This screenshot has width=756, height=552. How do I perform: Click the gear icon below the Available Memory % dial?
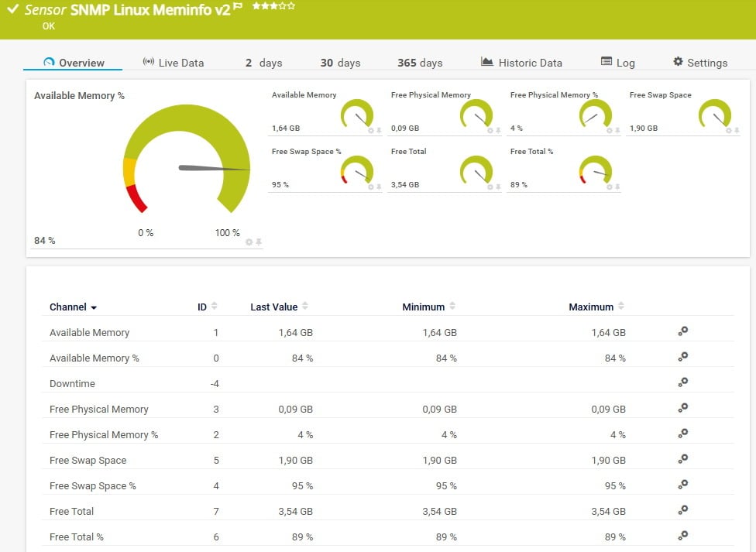point(249,242)
